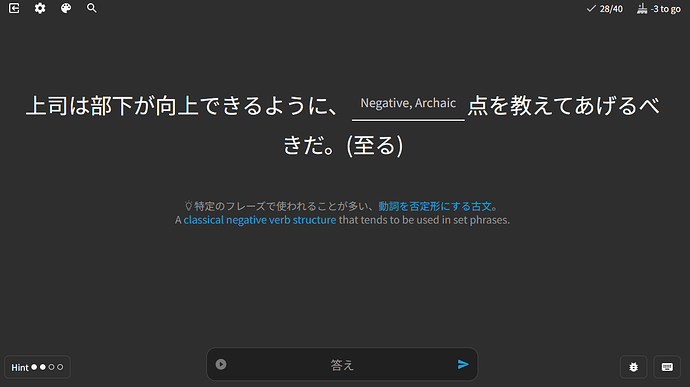The height and width of the screenshot is (387, 690).
Task: Click the 'Negative, Archaic' blank
Action: [x=408, y=106]
